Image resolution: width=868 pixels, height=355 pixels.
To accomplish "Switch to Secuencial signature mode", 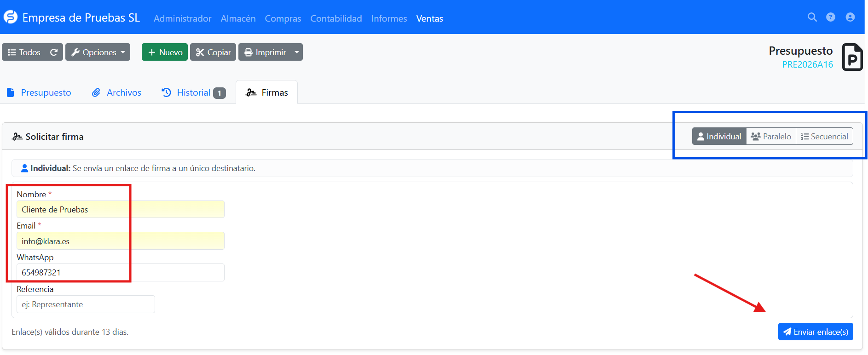I will [824, 137].
